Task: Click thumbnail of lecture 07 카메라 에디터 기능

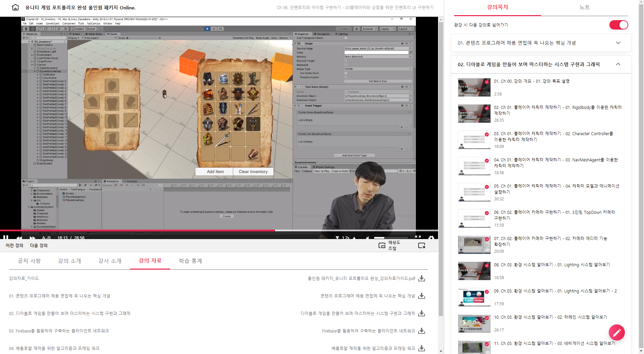Action: 474,245
